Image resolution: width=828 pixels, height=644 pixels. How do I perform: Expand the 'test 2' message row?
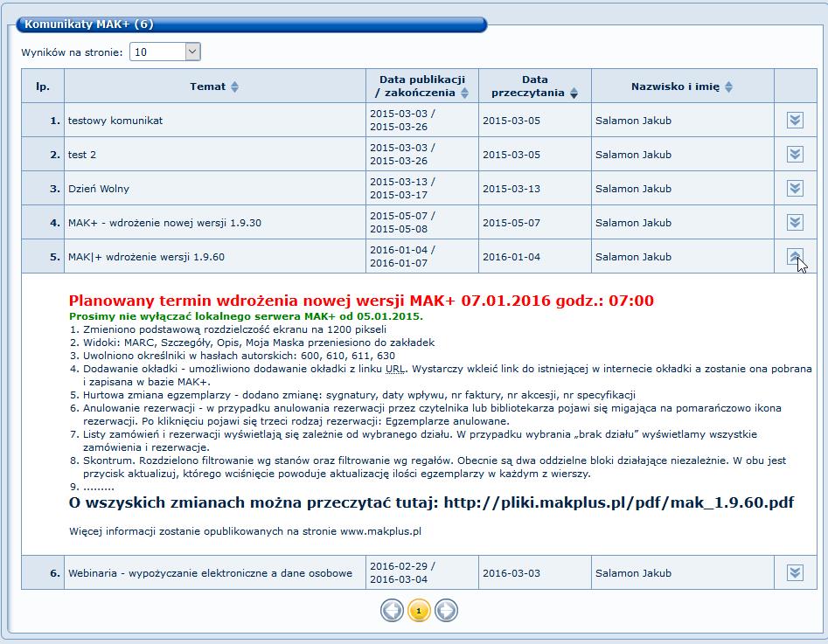795,154
